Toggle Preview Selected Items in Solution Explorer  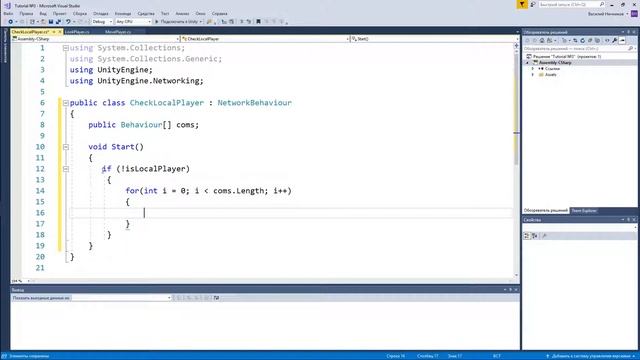(x=622, y=40)
